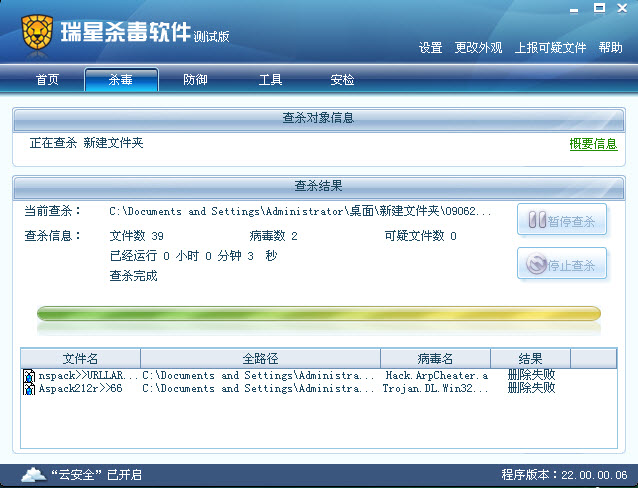Click the elapsed time 已经运行 text
The height and width of the screenshot is (488, 638).
point(194,256)
